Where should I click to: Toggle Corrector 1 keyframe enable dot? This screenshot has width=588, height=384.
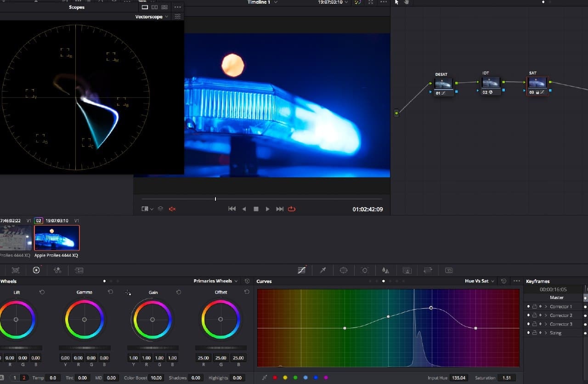[x=528, y=306]
